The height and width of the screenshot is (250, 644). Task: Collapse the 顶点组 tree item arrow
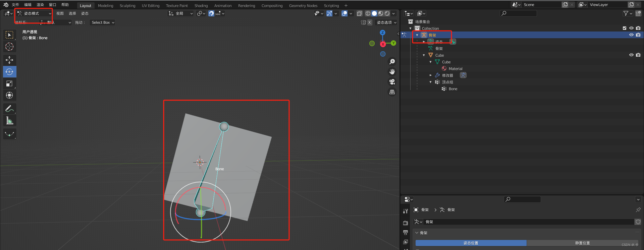click(x=431, y=82)
